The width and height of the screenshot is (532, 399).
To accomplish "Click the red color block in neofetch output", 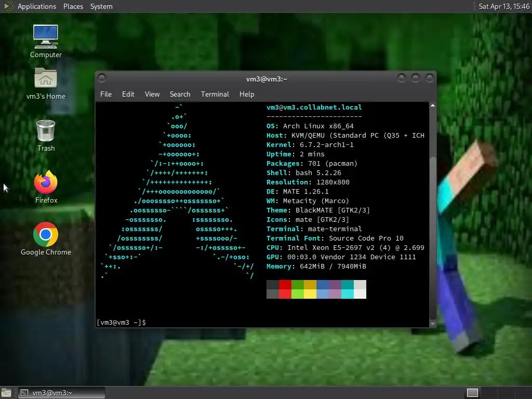I will (285, 289).
